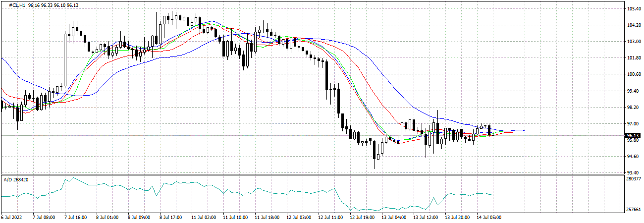This screenshot has height=223, width=644.
Task: Select the 99.40 price scale label
Action: tap(632, 91)
